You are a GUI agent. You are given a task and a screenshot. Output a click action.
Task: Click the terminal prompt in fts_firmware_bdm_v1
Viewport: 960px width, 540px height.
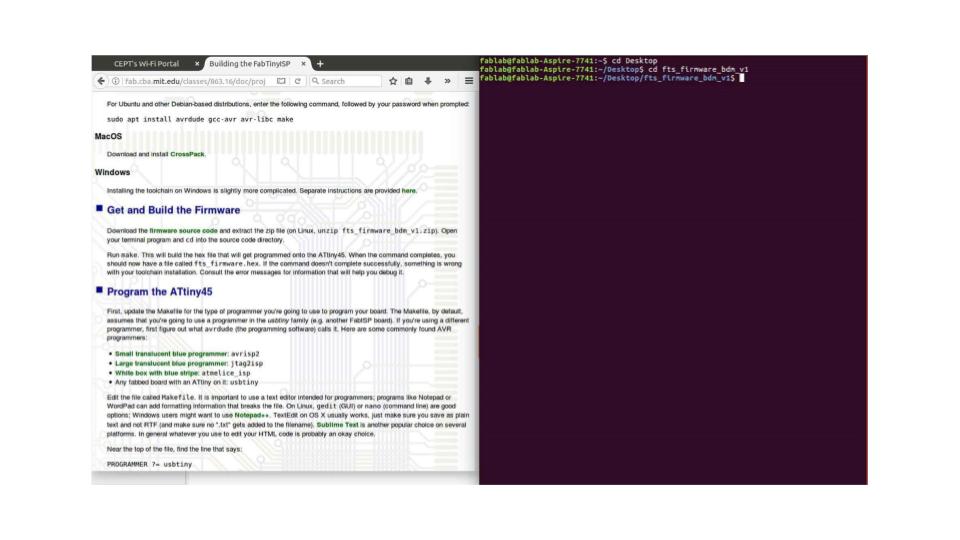tap(612, 78)
